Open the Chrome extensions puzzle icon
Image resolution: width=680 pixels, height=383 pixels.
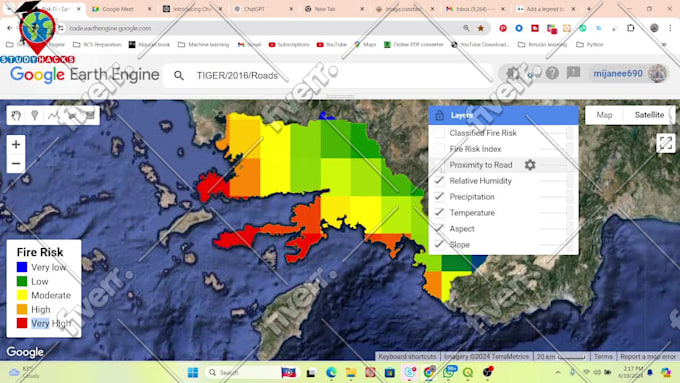click(x=631, y=28)
